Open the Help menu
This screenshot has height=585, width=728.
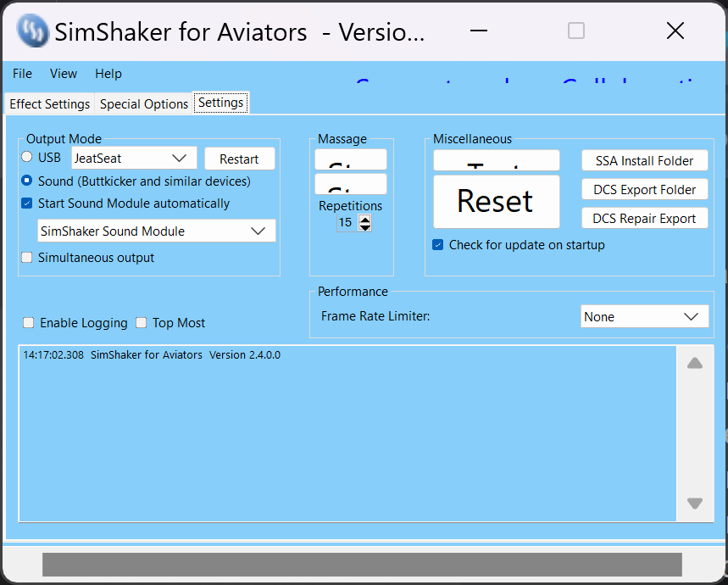click(x=108, y=74)
